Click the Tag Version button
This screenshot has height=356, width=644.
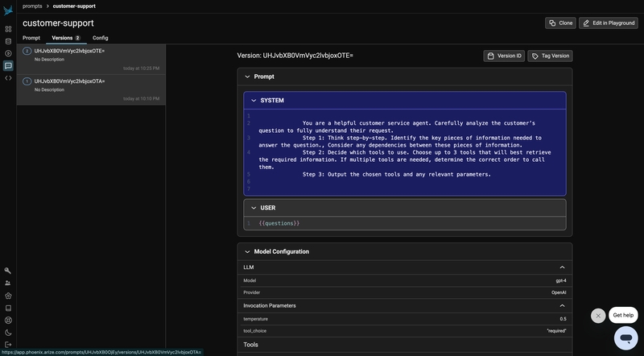[x=550, y=56]
